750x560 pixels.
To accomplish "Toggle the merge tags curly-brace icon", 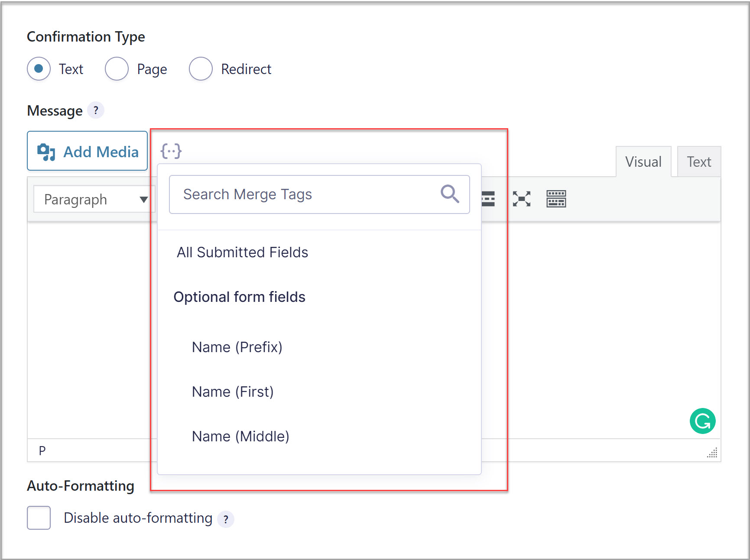I will (x=171, y=151).
